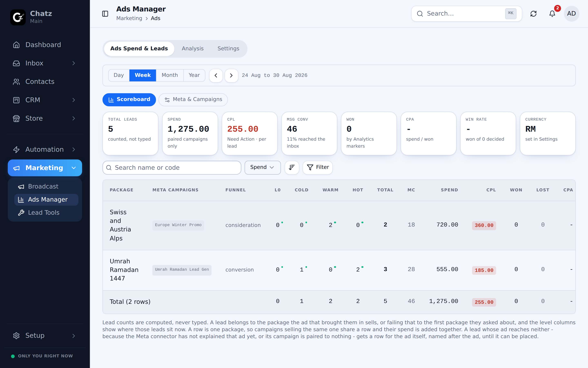Click the Spend 1,275.00 card
588x368 pixels.
click(x=190, y=133)
